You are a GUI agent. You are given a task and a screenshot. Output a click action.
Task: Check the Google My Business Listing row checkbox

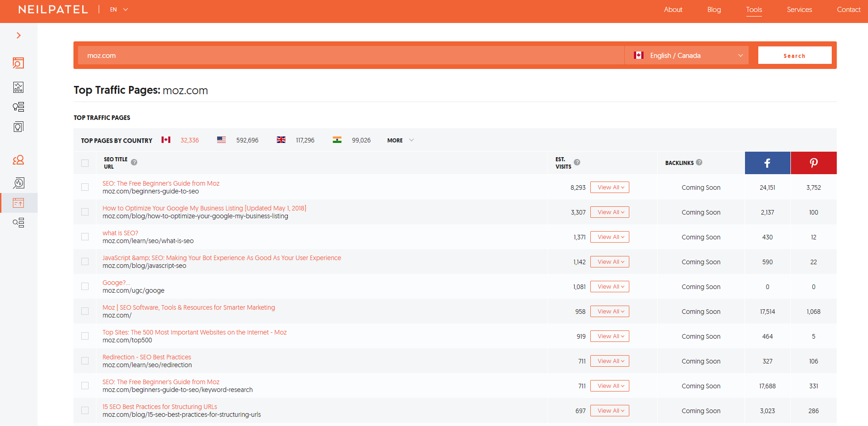tap(85, 212)
